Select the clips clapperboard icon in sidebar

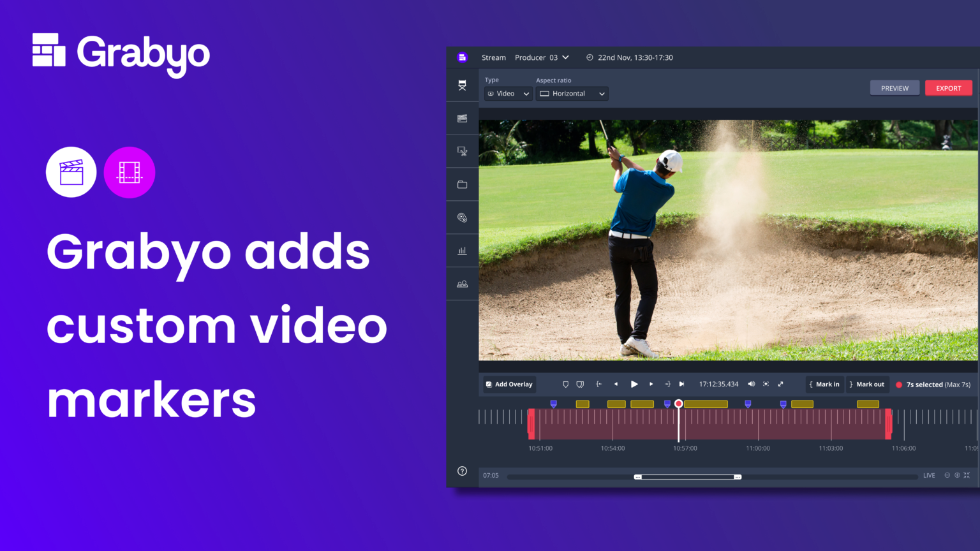coord(462,118)
